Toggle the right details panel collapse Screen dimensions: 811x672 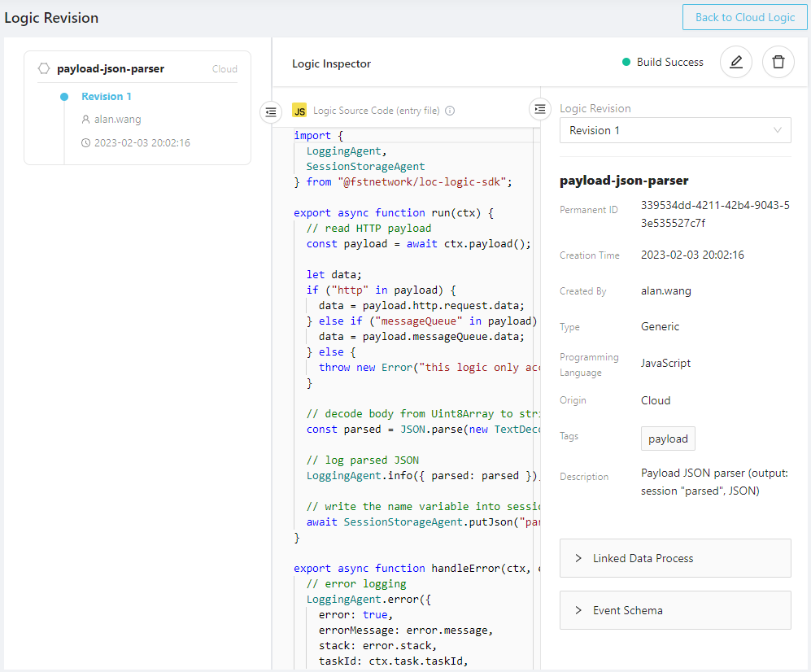coord(540,108)
